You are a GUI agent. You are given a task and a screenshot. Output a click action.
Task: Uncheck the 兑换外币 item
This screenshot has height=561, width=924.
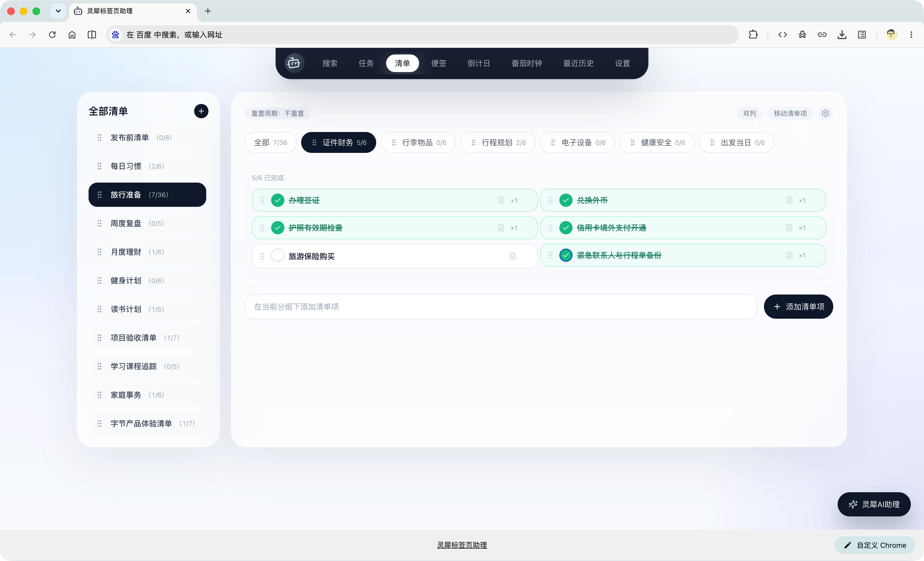pyautogui.click(x=565, y=200)
